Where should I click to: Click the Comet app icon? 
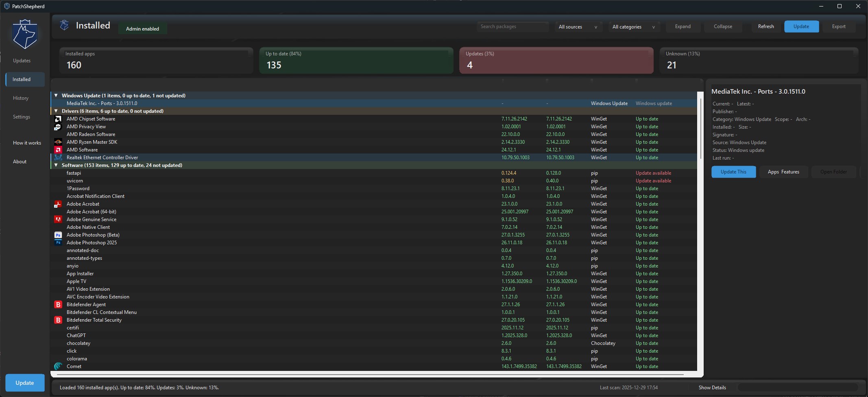[58, 366]
